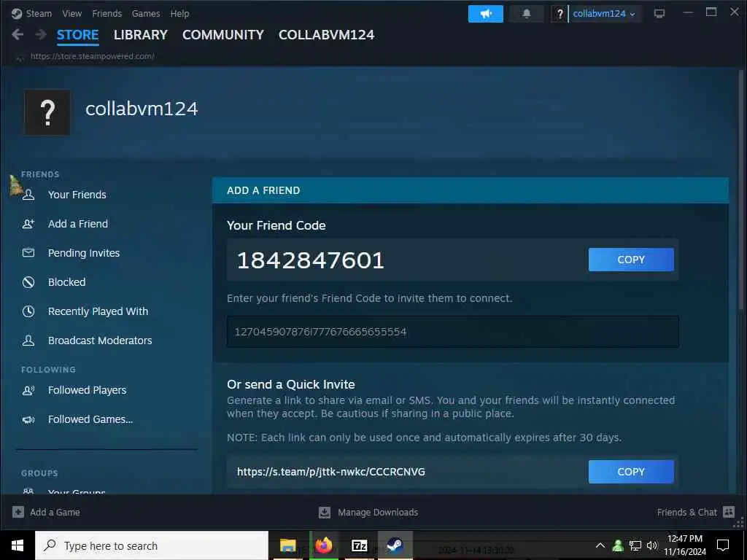Focus the friend code entry field
The image size is (747, 560).
pyautogui.click(x=452, y=332)
